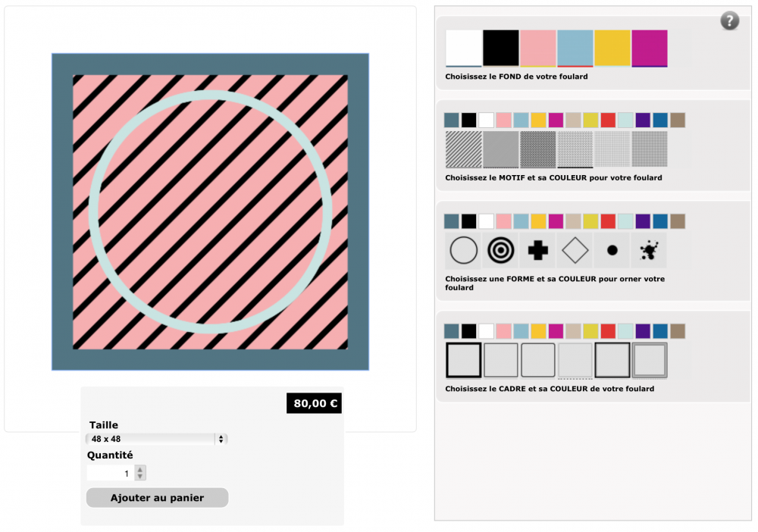Pick red as the motif colour

pyautogui.click(x=608, y=120)
